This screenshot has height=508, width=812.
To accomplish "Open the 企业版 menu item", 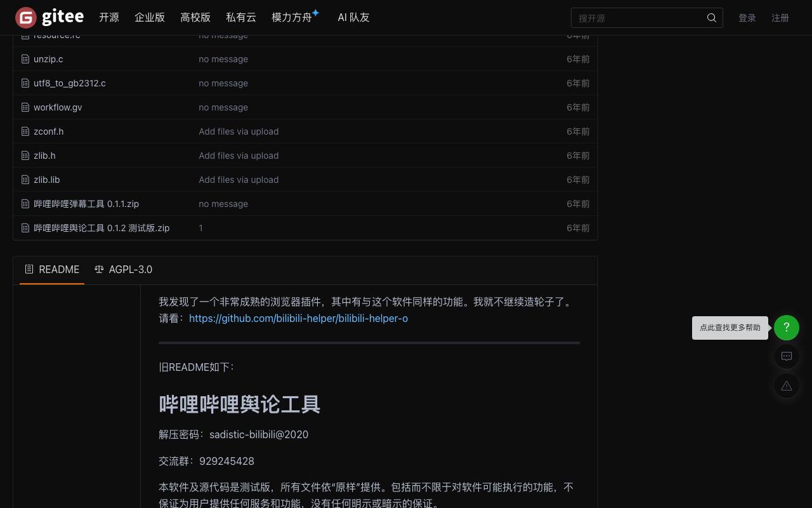I will coord(150,18).
